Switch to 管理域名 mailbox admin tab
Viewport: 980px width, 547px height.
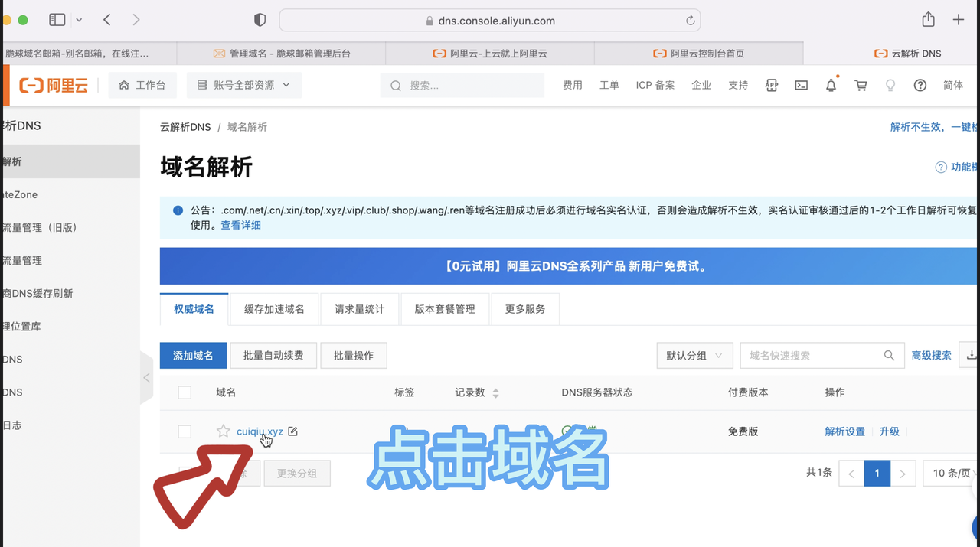click(282, 54)
